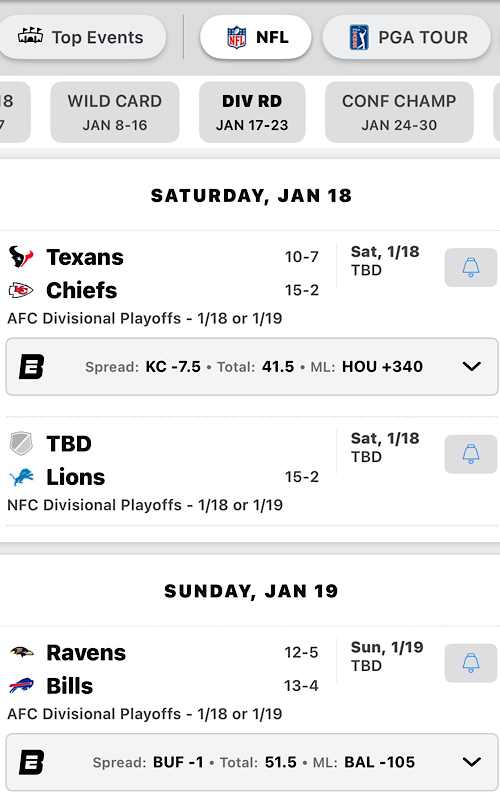Click the Buffalo Bills logo
Image resolution: width=500 pixels, height=794 pixels.
[21, 686]
